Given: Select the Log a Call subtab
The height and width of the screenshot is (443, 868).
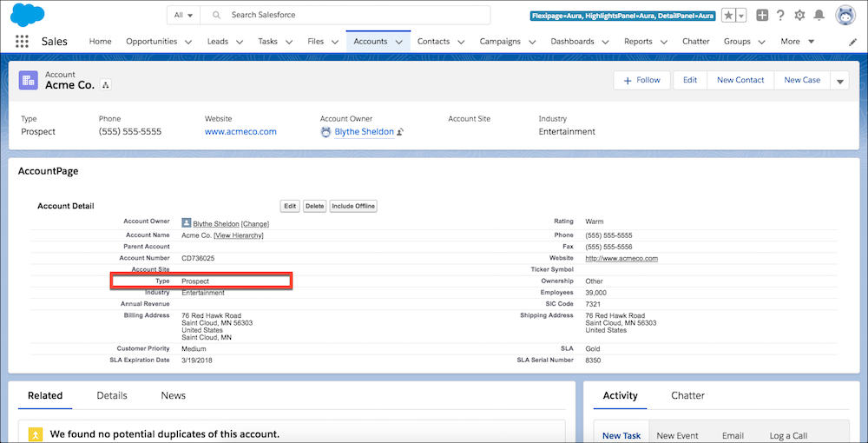Looking at the screenshot, I should (788, 436).
